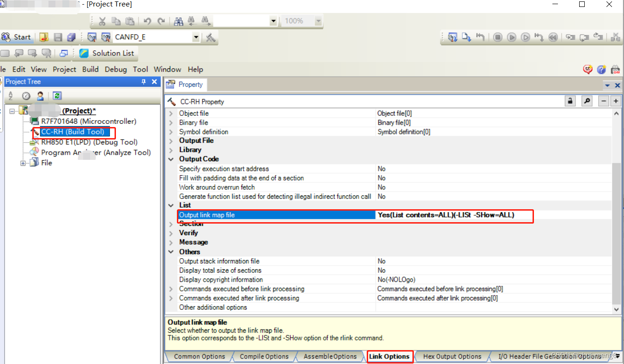The image size is (624, 364).
Task: Click the Stop execution icon
Action: pos(497,37)
